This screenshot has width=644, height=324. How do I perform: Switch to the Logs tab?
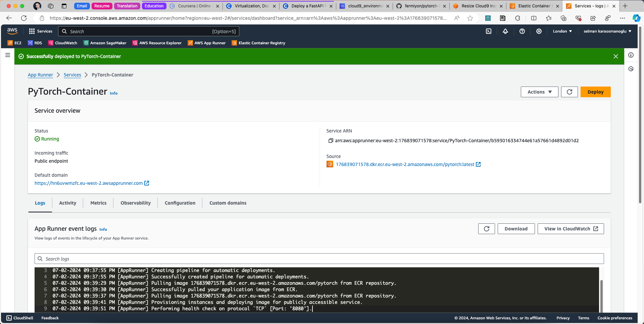[40, 203]
